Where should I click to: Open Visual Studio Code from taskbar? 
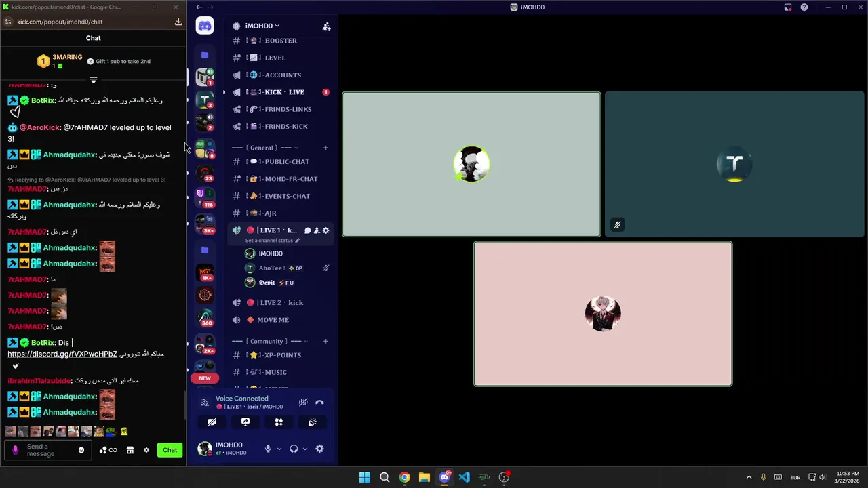[464, 477]
